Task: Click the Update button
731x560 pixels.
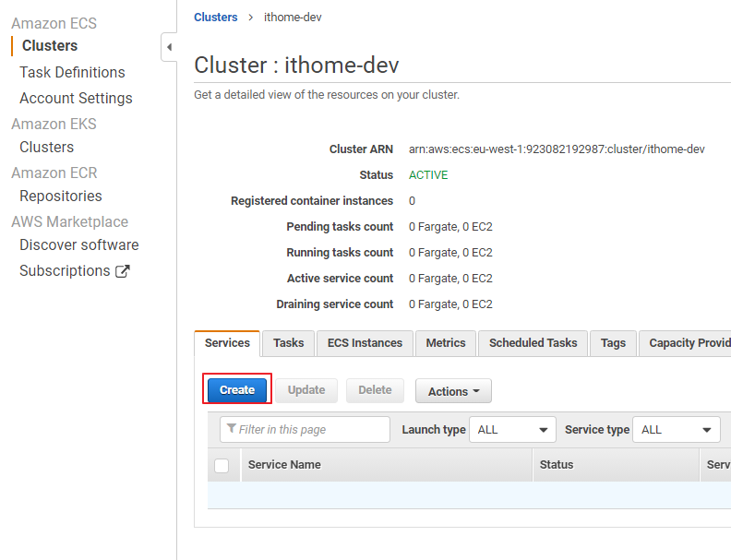Action: tap(306, 390)
